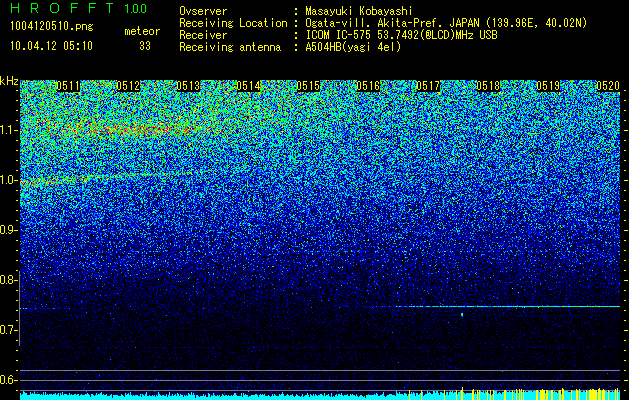Image resolution: width=629 pixels, height=400 pixels.
Task: Click the 0520 time marker
Action: click(608, 86)
